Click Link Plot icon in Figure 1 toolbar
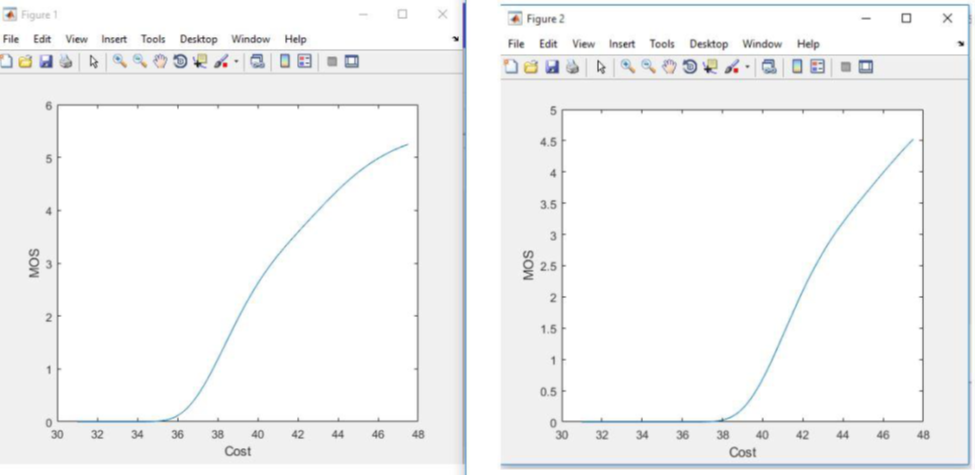This screenshot has height=475, width=975. pos(257,62)
